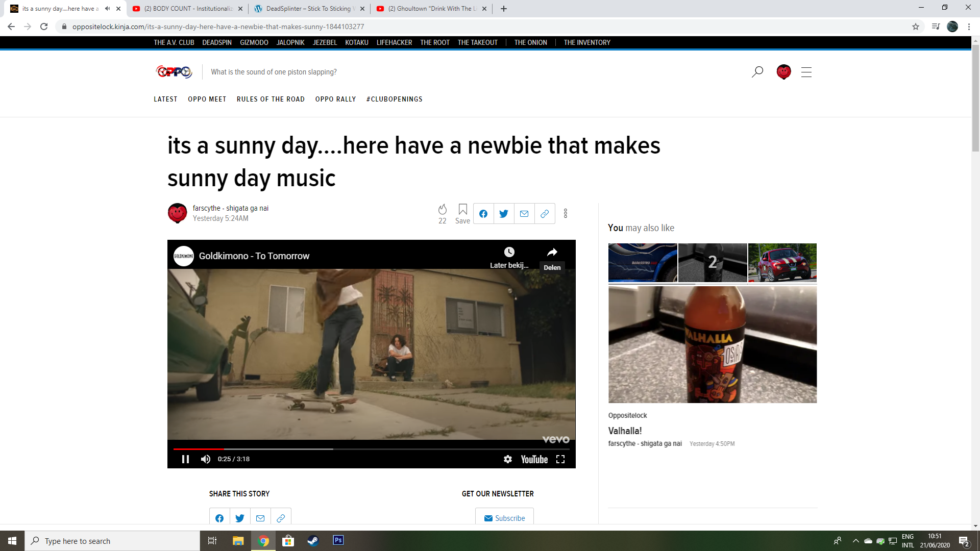Seek on the video progress bar
This screenshot has width=980, height=551.
click(371, 449)
